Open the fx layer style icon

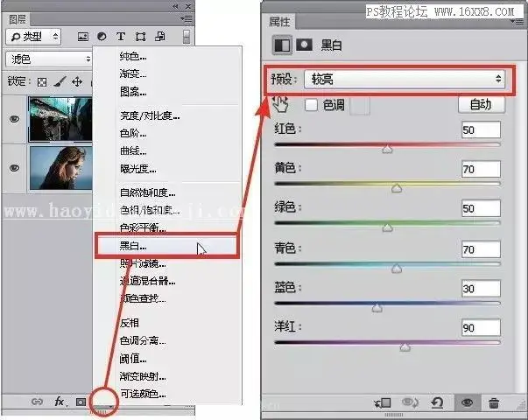coord(60,401)
